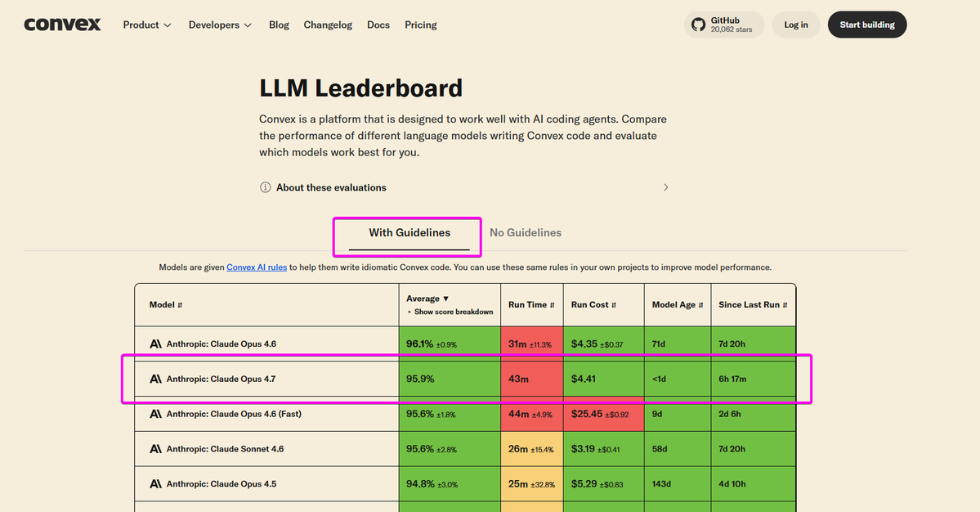Click the $4.35 run cost cell

[604, 344]
